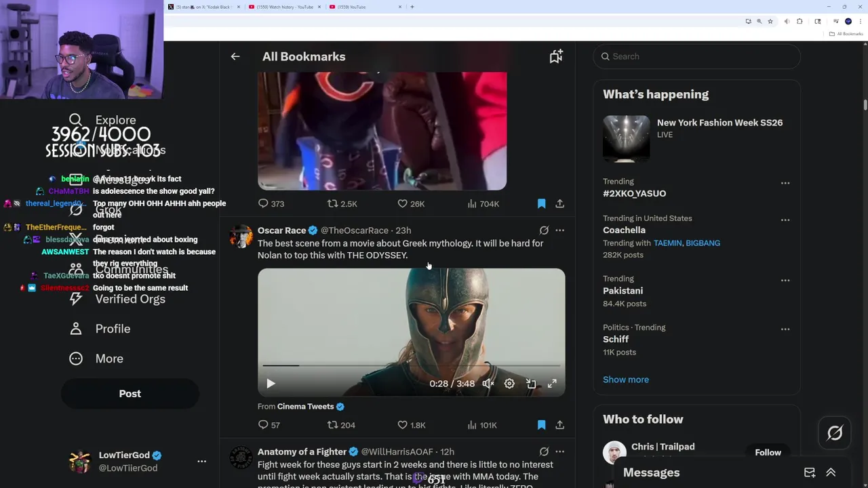
Task: Share the post with 704K views
Action: click(559, 203)
